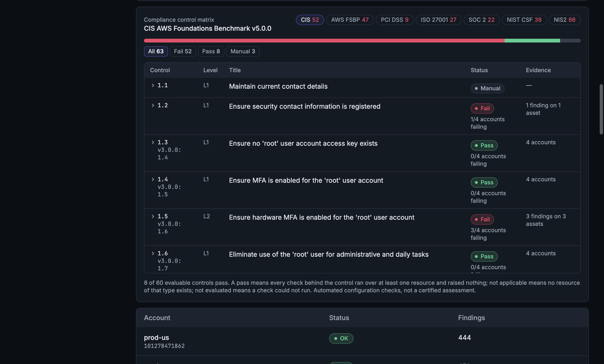Viewport: 604px width, 364px height.
Task: Click the Pass badge for control 1.6
Action: [x=484, y=256]
